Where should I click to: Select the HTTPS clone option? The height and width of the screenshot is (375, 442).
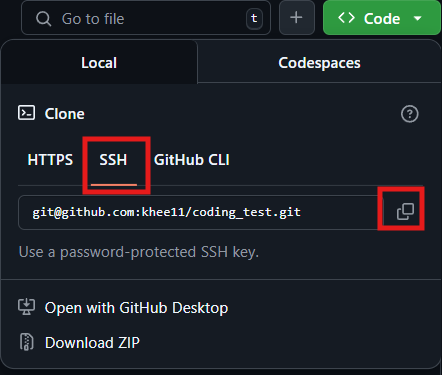coord(50,160)
